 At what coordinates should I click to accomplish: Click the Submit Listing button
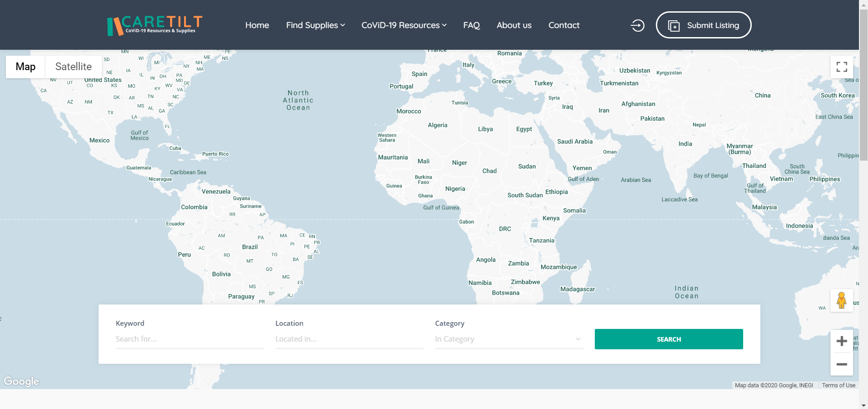703,25
